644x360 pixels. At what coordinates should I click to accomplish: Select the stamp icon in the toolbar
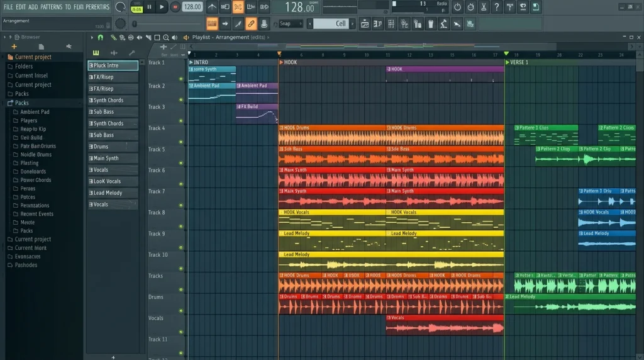pos(264,24)
